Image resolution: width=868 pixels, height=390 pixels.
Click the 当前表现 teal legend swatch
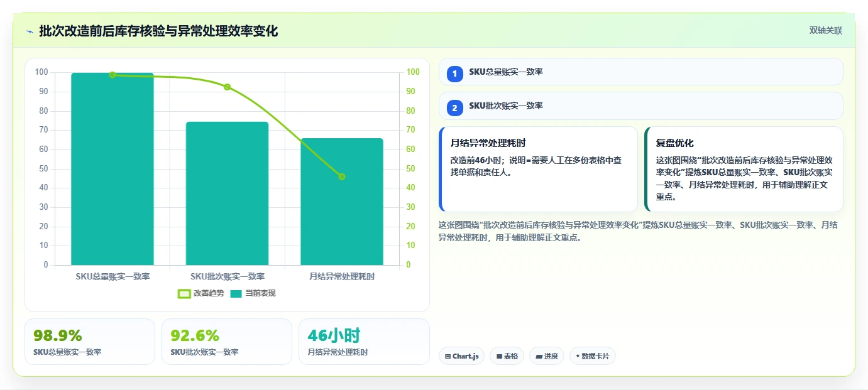tap(236, 293)
